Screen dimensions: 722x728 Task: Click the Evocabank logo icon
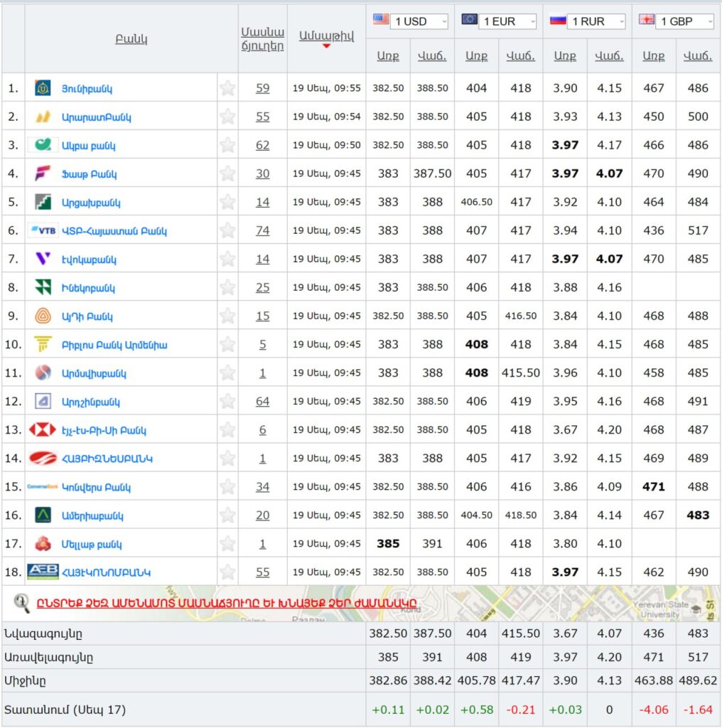click(x=43, y=259)
